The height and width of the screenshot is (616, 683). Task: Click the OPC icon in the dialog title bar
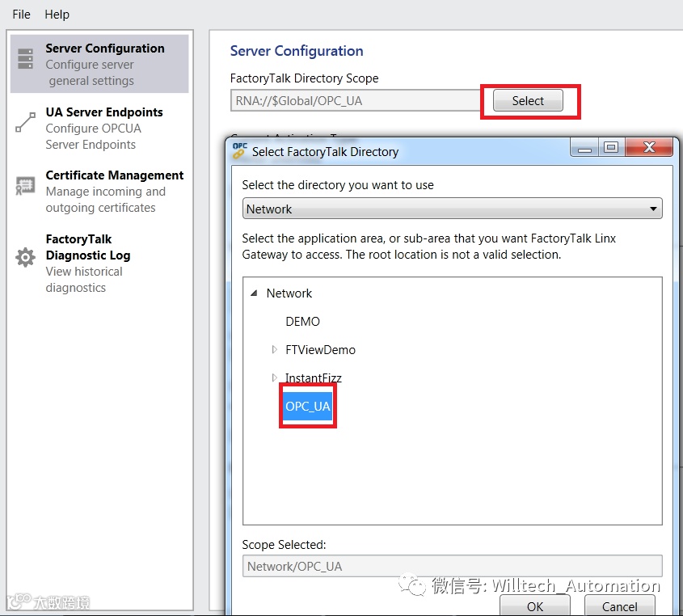tap(239, 150)
